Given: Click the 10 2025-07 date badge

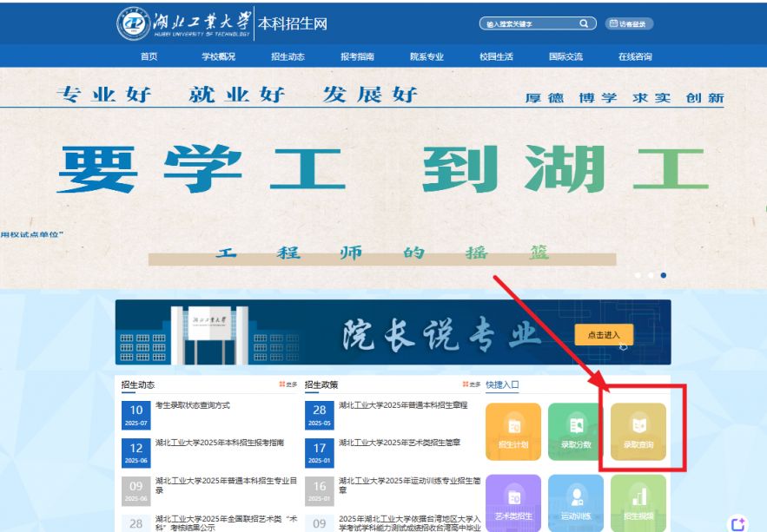Looking at the screenshot, I should point(136,415).
